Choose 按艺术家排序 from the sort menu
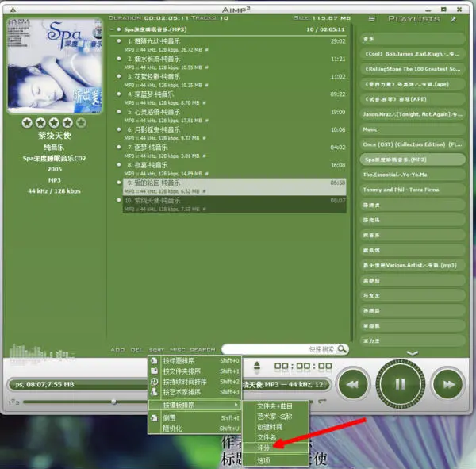The width and height of the screenshot is (476, 469). pyautogui.click(x=194, y=392)
